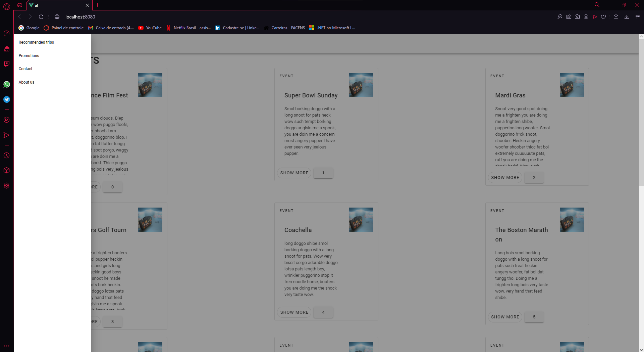
Task: Open Twitter sidebar panel
Action: [7, 99]
